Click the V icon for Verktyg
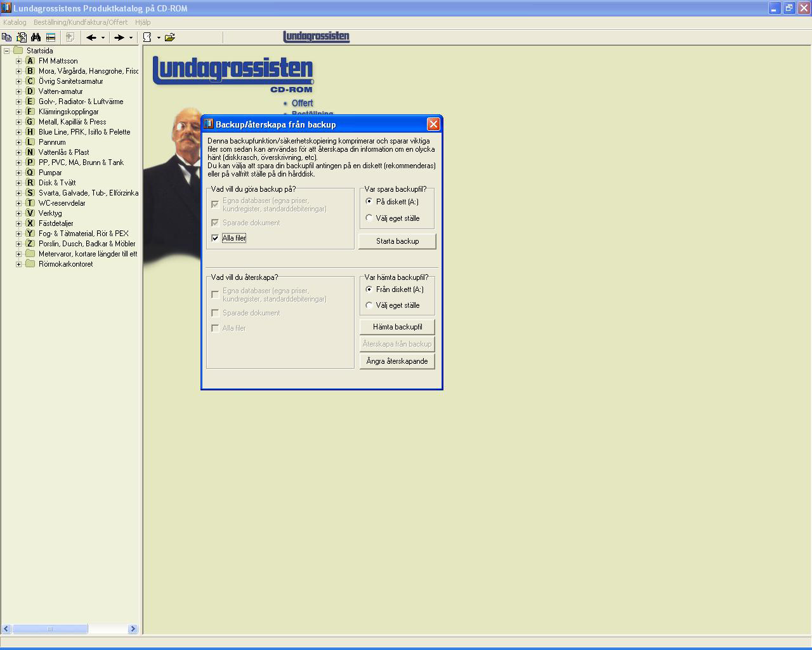The height and width of the screenshot is (650, 812). [x=30, y=213]
